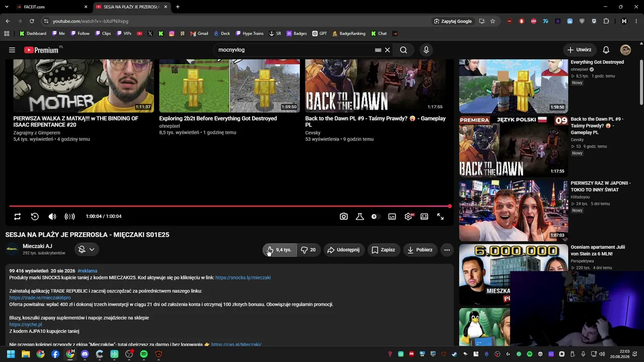Open the Chat bookmark
This screenshot has height=362, width=644.
[x=379, y=34]
